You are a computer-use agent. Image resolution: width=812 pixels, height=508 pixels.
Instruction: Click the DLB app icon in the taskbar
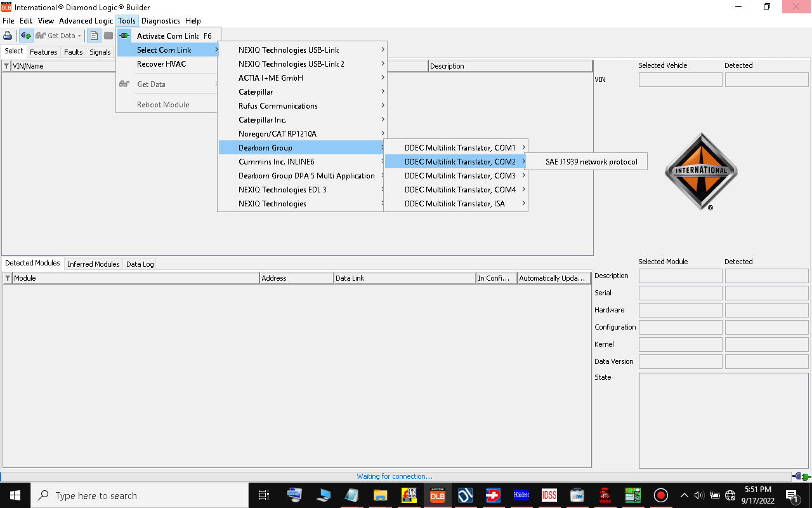tap(438, 495)
